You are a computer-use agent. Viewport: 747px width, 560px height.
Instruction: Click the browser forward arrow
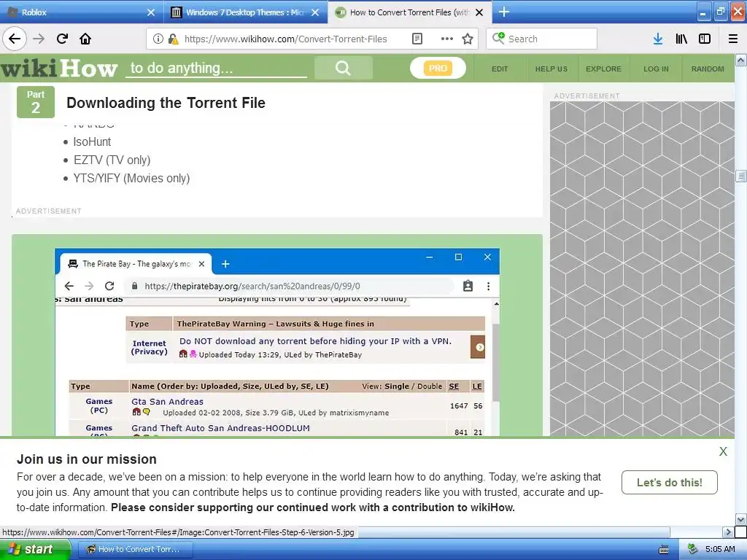(39, 39)
